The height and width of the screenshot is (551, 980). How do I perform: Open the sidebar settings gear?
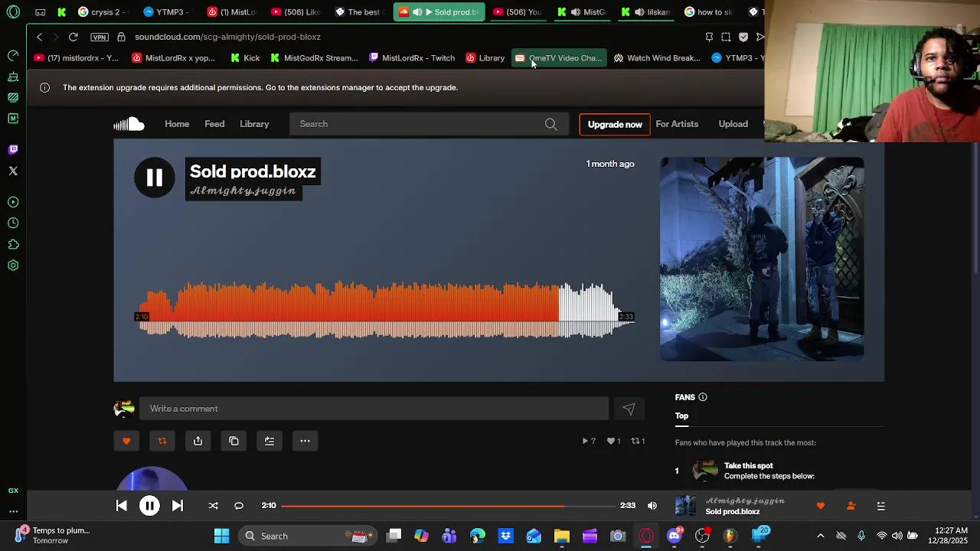(13, 266)
